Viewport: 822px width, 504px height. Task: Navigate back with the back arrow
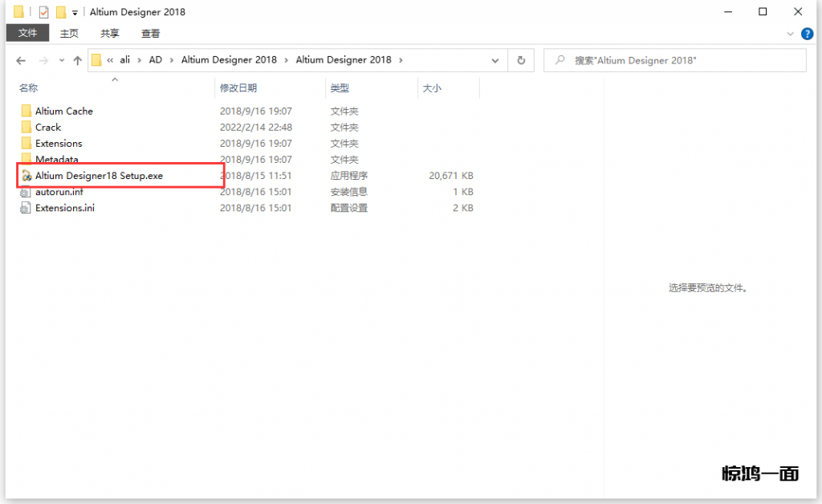pyautogui.click(x=22, y=60)
